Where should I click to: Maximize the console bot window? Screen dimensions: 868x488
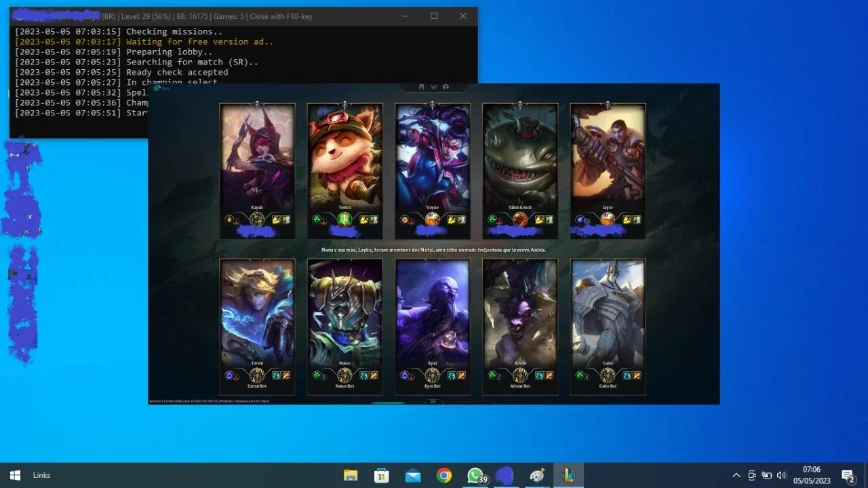(434, 16)
